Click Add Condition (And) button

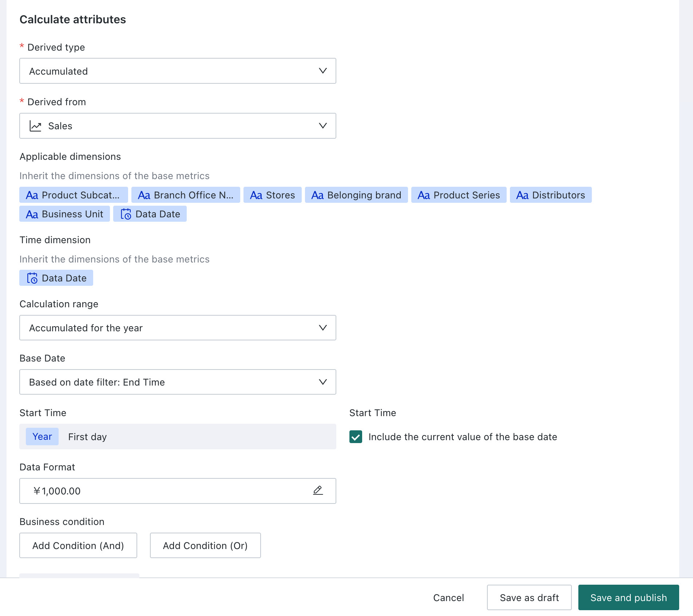pyautogui.click(x=78, y=545)
